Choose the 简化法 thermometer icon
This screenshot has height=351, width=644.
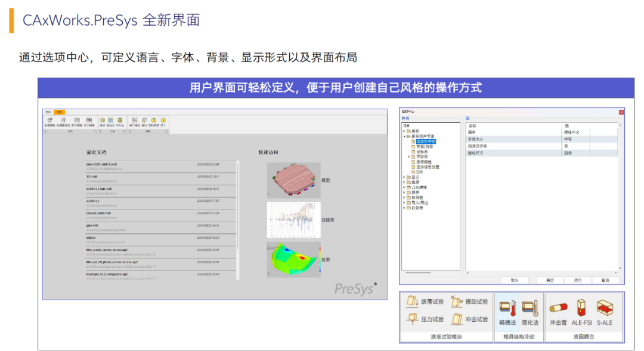click(530, 308)
